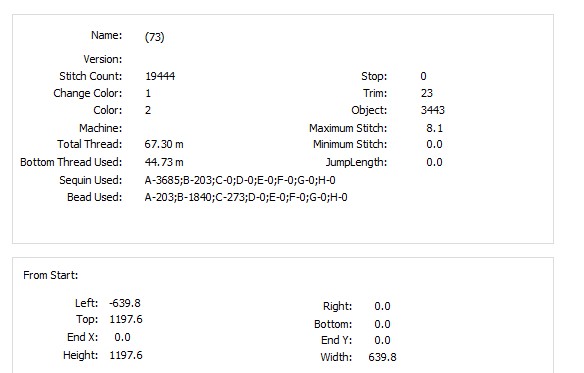The image size is (584, 373).
Task: Click the Height value 1197.6
Action: point(126,355)
